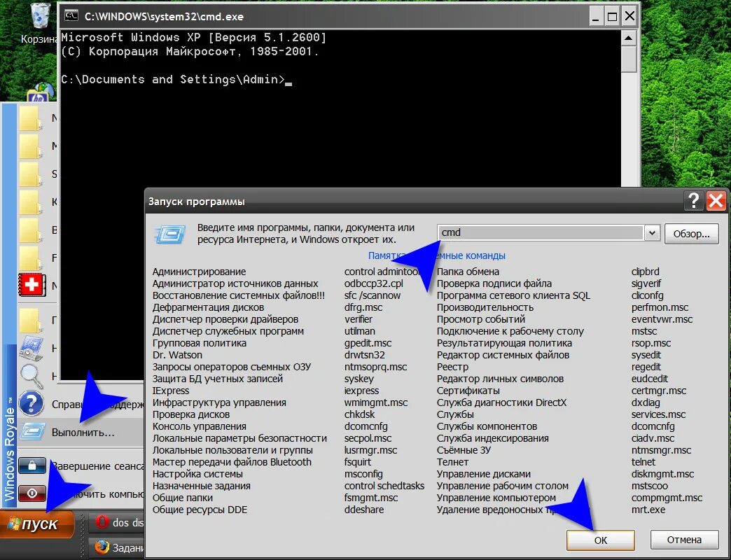Click the Run dialog icon beside the description text
The image size is (731, 560).
click(x=170, y=234)
